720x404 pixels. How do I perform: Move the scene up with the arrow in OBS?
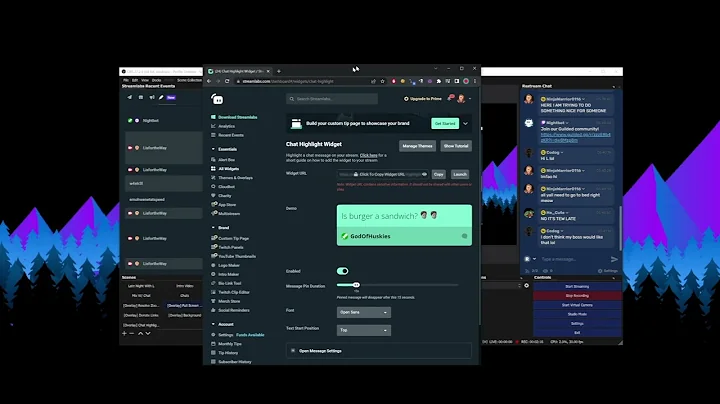point(141,333)
